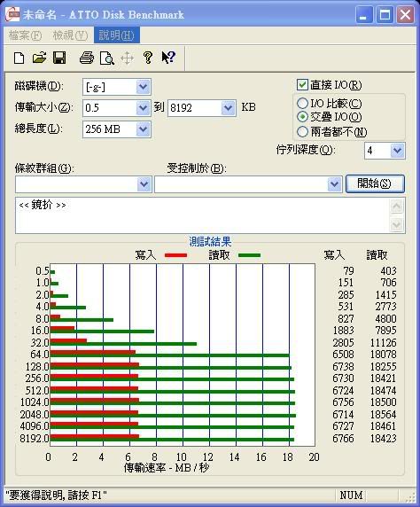Click the red write bar for 64.0
Viewport: 420px width, 507px height.
coord(93,353)
